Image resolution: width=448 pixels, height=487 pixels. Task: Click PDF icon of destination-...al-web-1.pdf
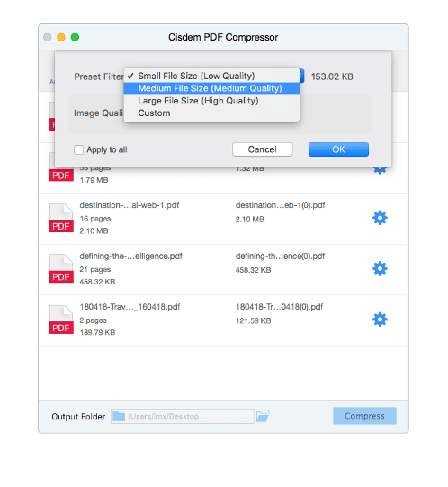pyautogui.click(x=61, y=218)
